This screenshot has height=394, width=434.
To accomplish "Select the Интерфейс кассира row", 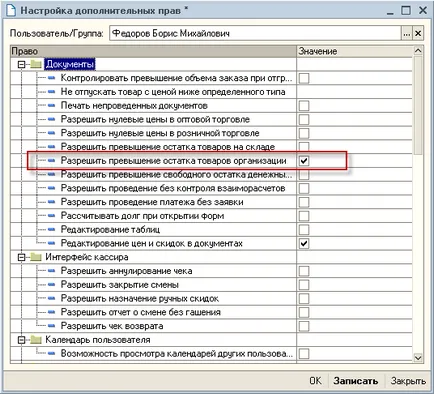I will click(211, 257).
